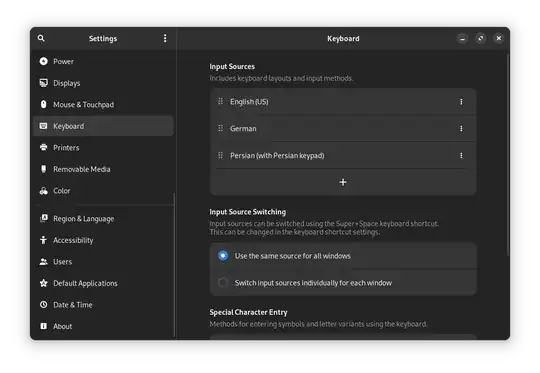Select the English (US) input source row
540x373 pixels.
click(x=343, y=102)
